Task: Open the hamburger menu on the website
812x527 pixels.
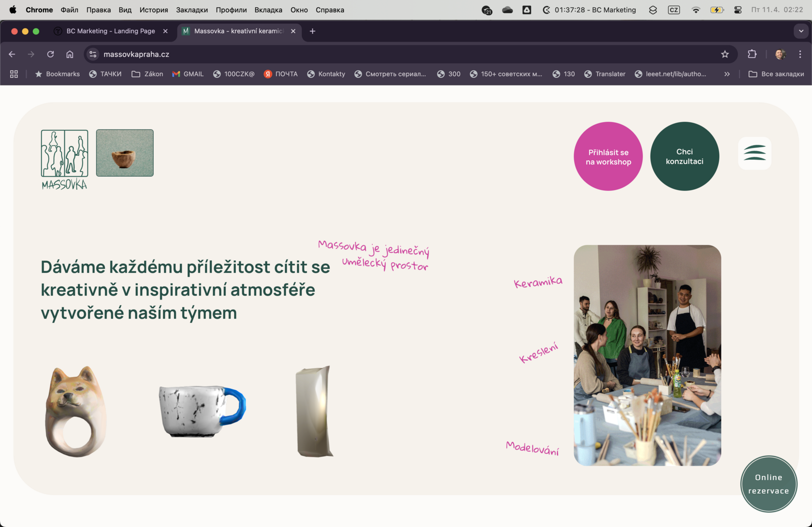Action: [x=754, y=153]
